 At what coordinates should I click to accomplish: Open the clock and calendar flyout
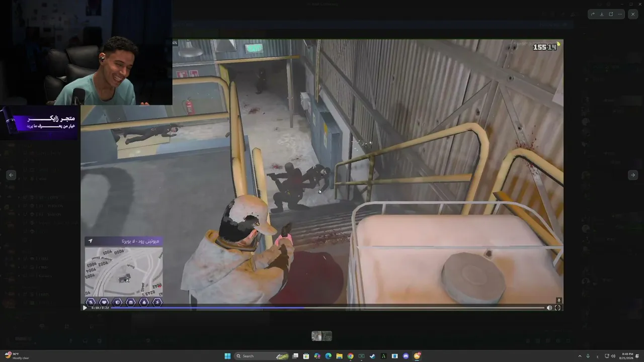pos(627,356)
